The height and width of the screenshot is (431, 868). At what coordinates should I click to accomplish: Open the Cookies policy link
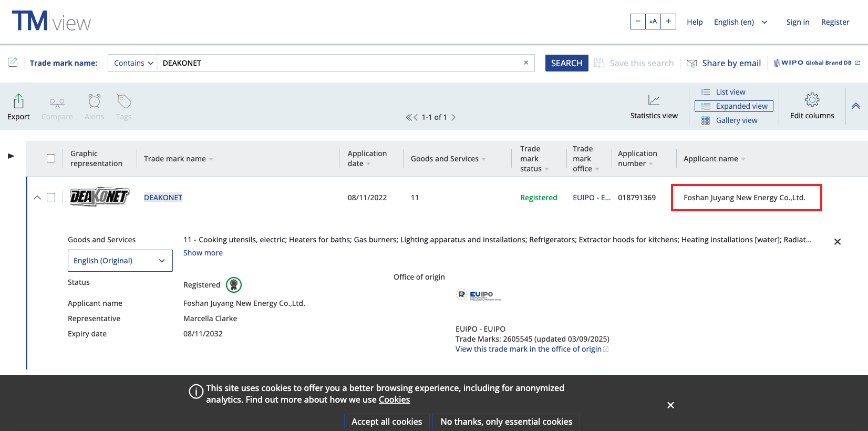(x=394, y=399)
